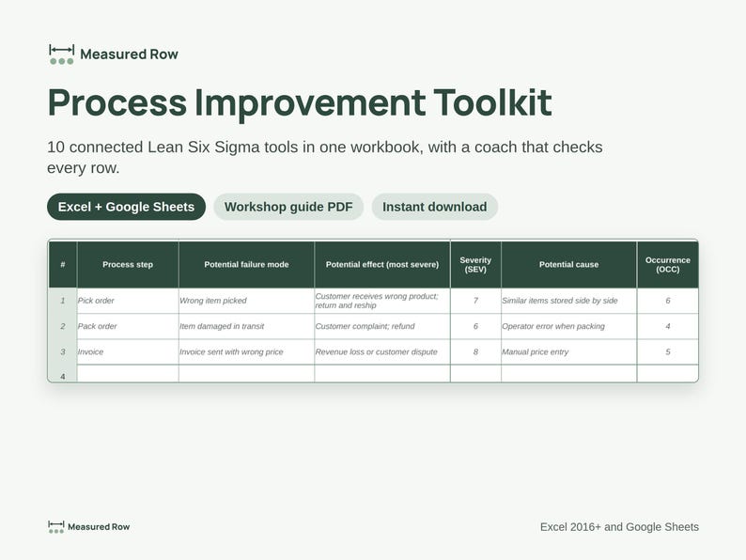Select the Customer receives wrong product cell

pyautogui.click(x=382, y=301)
